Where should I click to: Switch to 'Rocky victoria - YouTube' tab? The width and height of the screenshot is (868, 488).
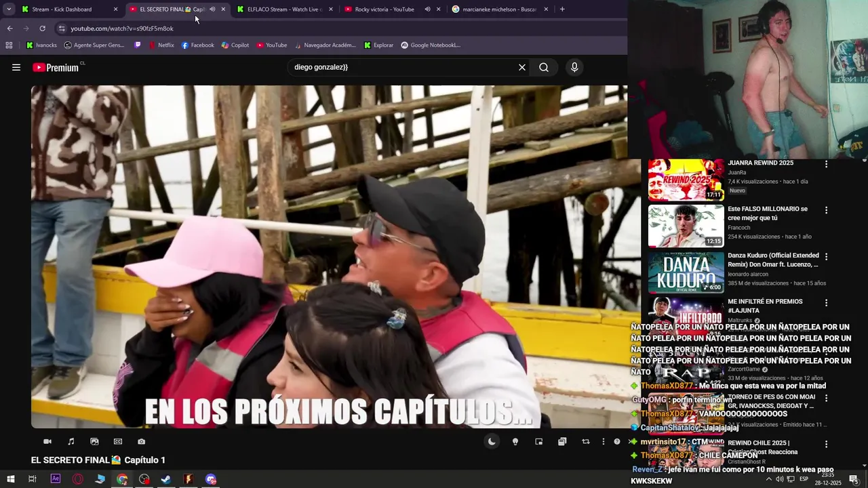[384, 9]
